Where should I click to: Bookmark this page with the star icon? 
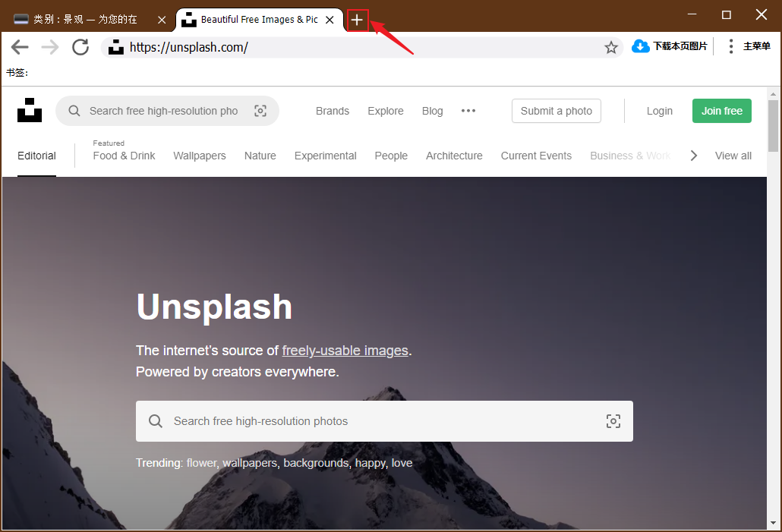(611, 47)
